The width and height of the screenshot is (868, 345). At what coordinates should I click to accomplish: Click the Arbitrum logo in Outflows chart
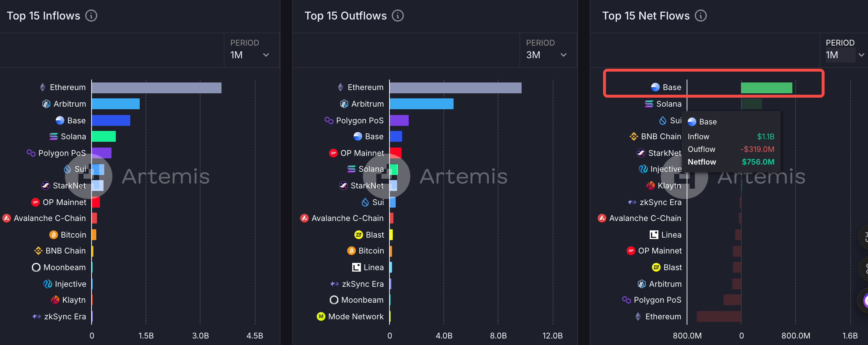click(x=344, y=104)
